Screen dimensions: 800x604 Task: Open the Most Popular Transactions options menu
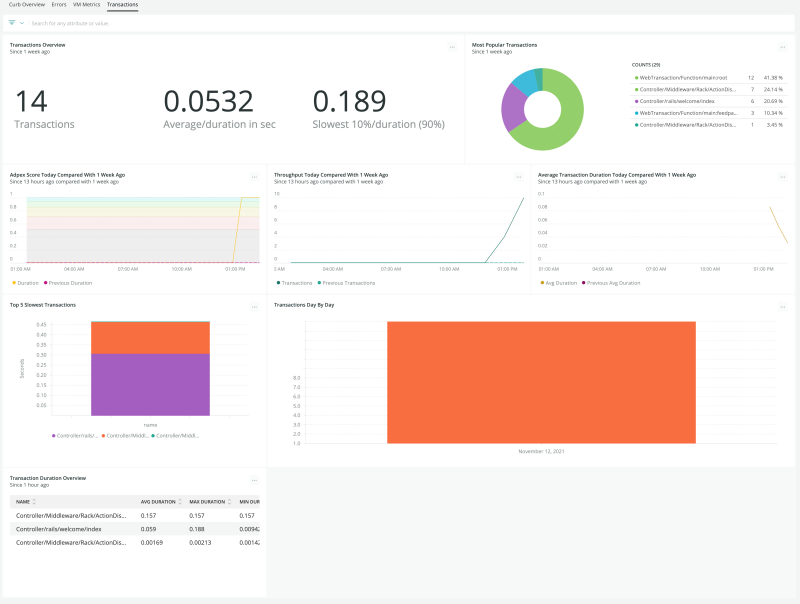click(x=785, y=45)
